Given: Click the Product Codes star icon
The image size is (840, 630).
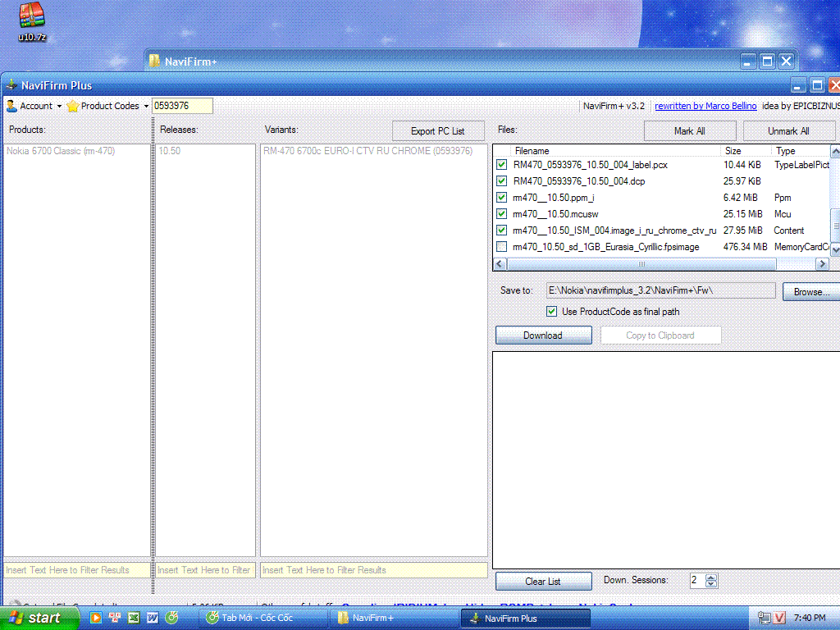Looking at the screenshot, I should (73, 106).
